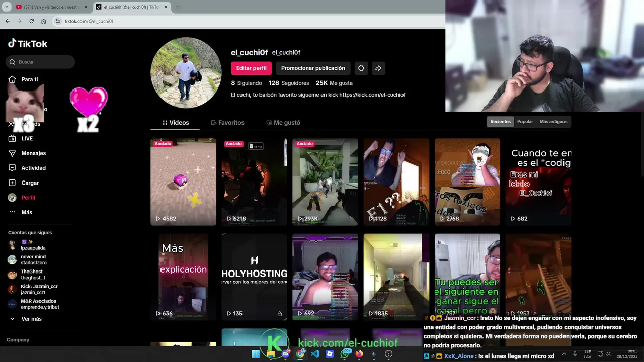Click the browser forward arrow
Screen dimensions: 644x362
pos(19,21)
